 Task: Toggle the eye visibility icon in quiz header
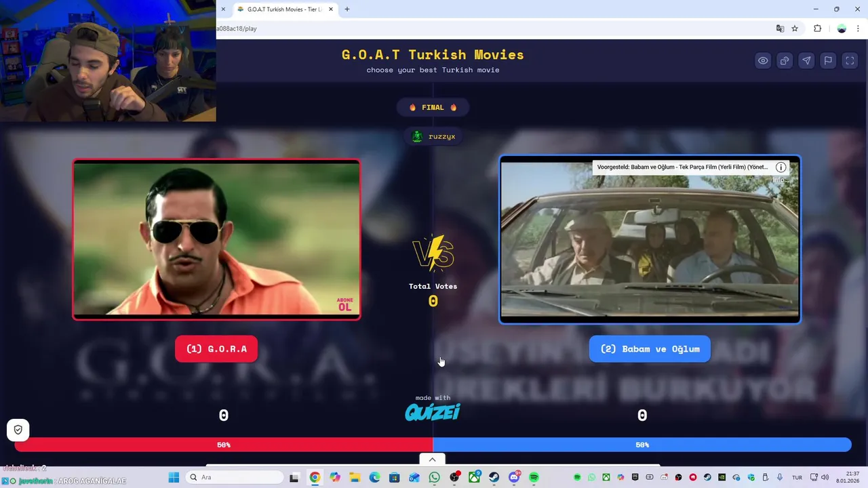763,60
